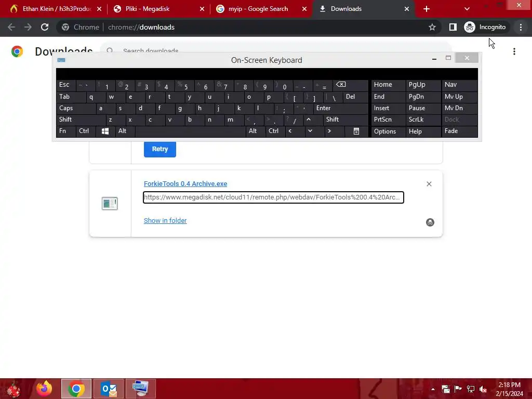Click the Incognito profile button
532x399 pixels.
coord(485,27)
